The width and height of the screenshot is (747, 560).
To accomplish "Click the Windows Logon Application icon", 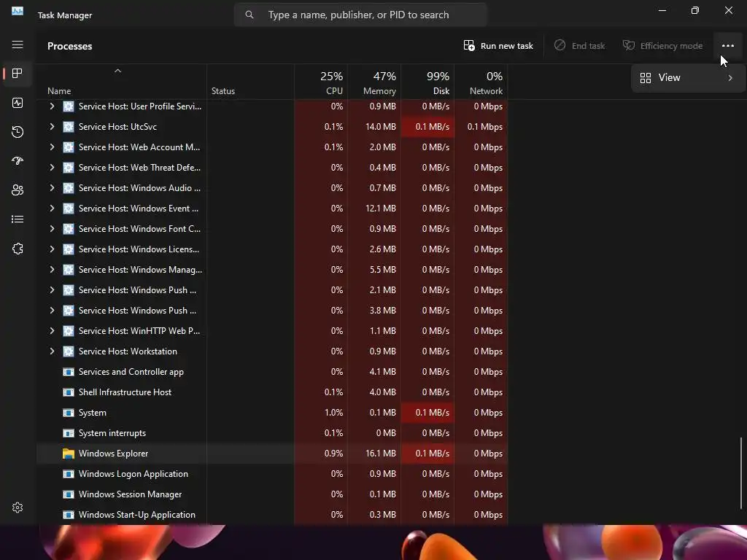I will pyautogui.click(x=69, y=474).
